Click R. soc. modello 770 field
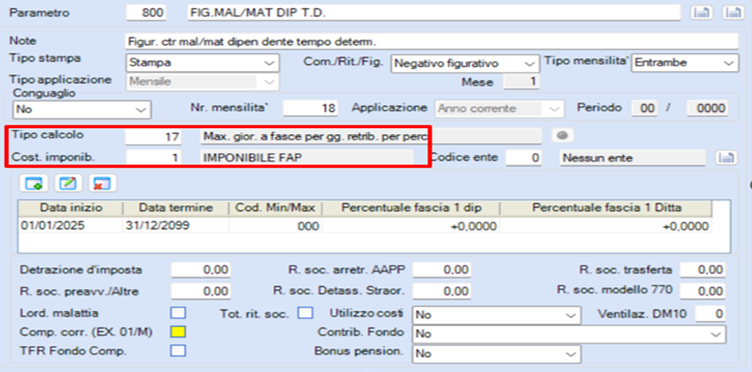Screen dimensions: 752x372 703,291
